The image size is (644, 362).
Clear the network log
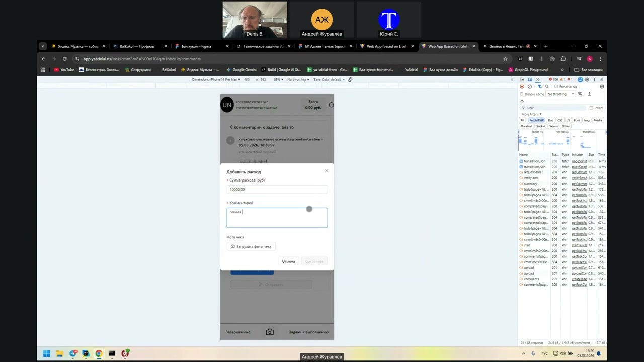[529, 87]
